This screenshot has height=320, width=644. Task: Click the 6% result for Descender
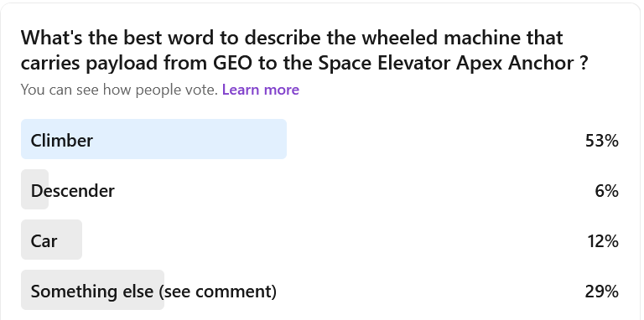[x=606, y=191]
